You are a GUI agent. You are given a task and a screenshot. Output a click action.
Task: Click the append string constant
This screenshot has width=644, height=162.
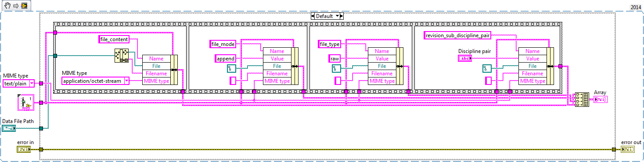point(226,58)
